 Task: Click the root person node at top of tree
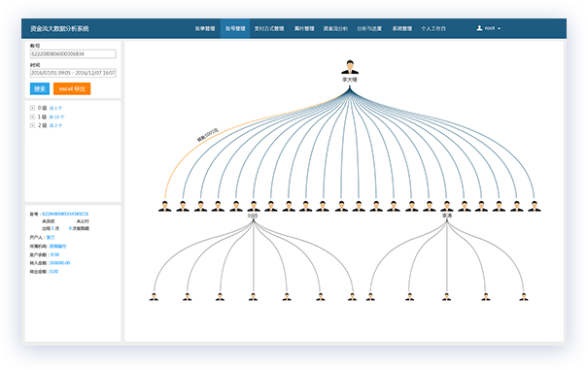point(350,67)
